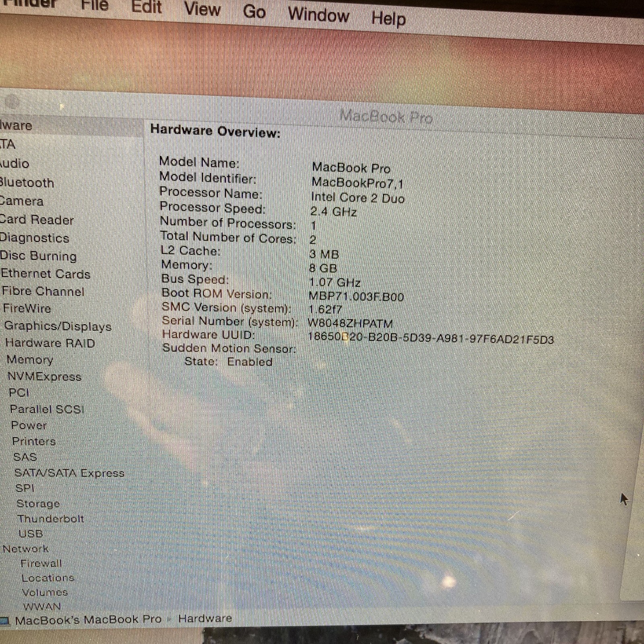Image resolution: width=644 pixels, height=644 pixels.
Task: Select Locations under Network
Action: 48,578
